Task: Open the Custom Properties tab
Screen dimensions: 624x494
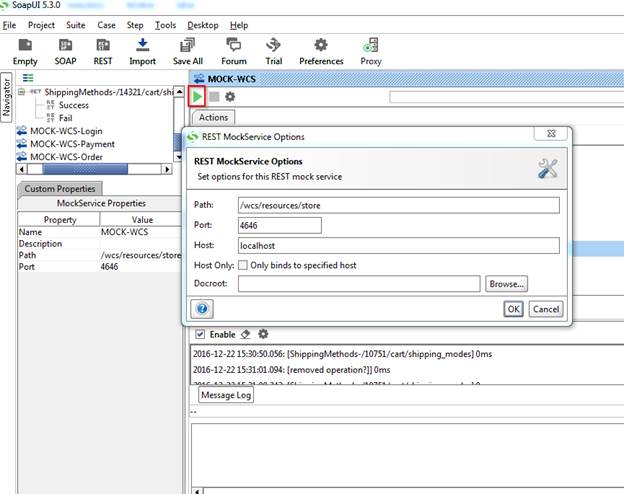Action: click(x=60, y=189)
